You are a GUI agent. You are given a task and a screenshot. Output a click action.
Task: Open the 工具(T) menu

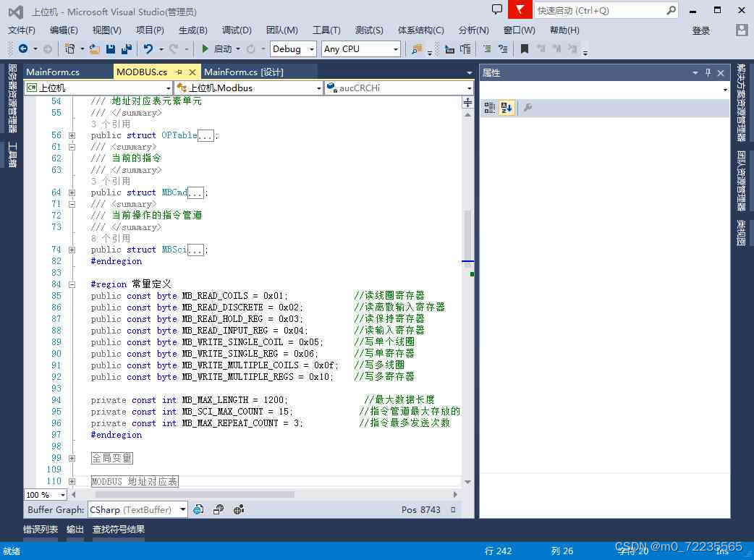pos(326,30)
